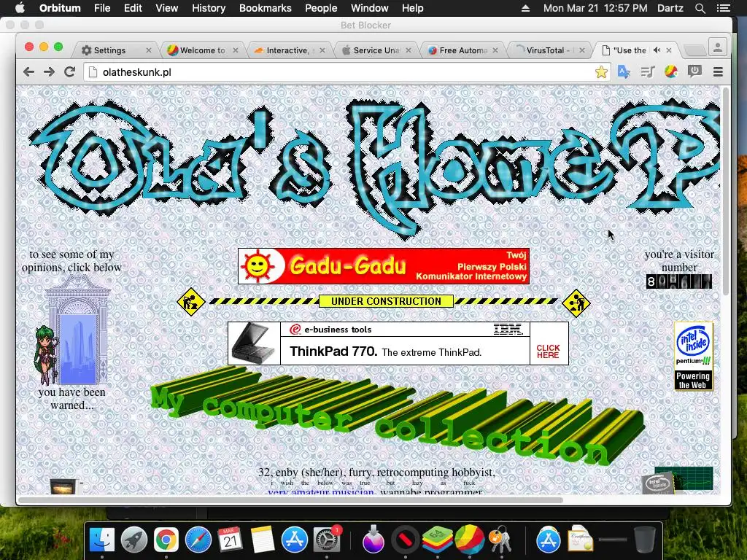
Task: Open Notification Center list icon
Action: (724, 8)
